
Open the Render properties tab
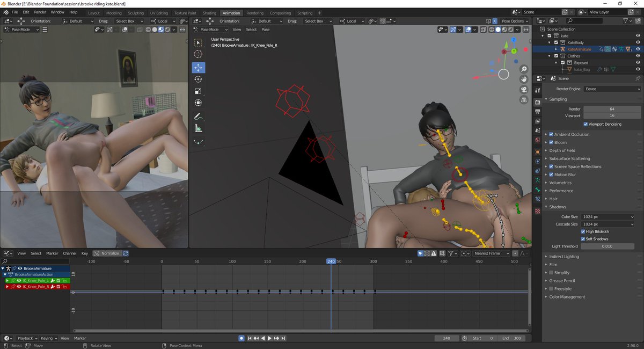[538, 103]
